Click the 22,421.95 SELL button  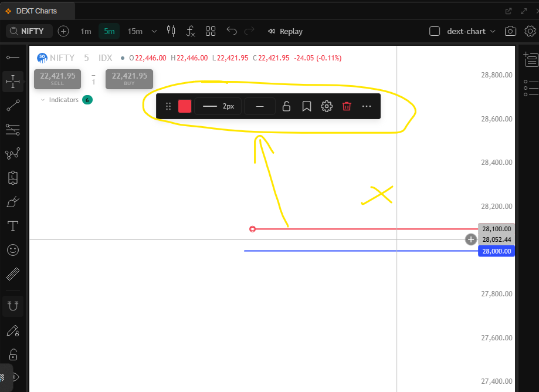click(x=57, y=79)
